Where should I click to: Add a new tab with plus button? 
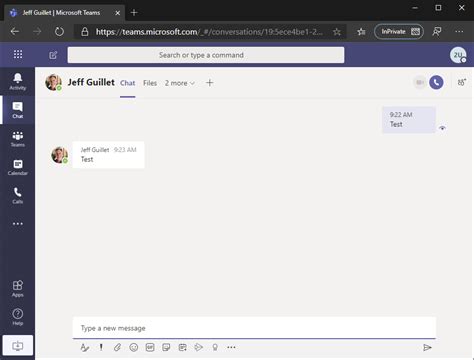coord(210,83)
